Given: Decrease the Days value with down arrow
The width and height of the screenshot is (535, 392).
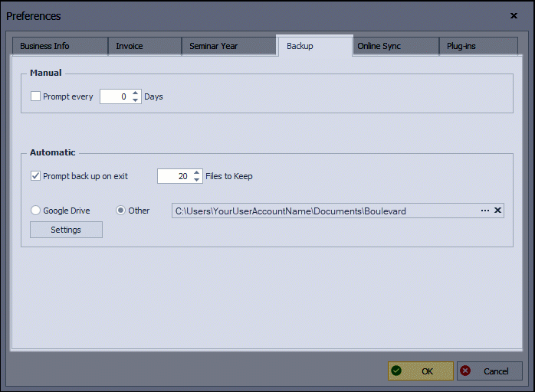Looking at the screenshot, I should pyautogui.click(x=136, y=100).
